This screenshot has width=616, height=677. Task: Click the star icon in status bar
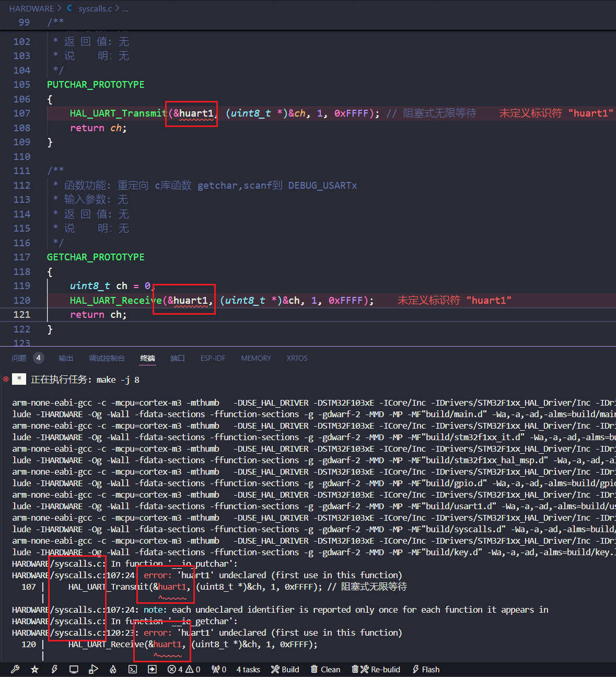click(34, 669)
